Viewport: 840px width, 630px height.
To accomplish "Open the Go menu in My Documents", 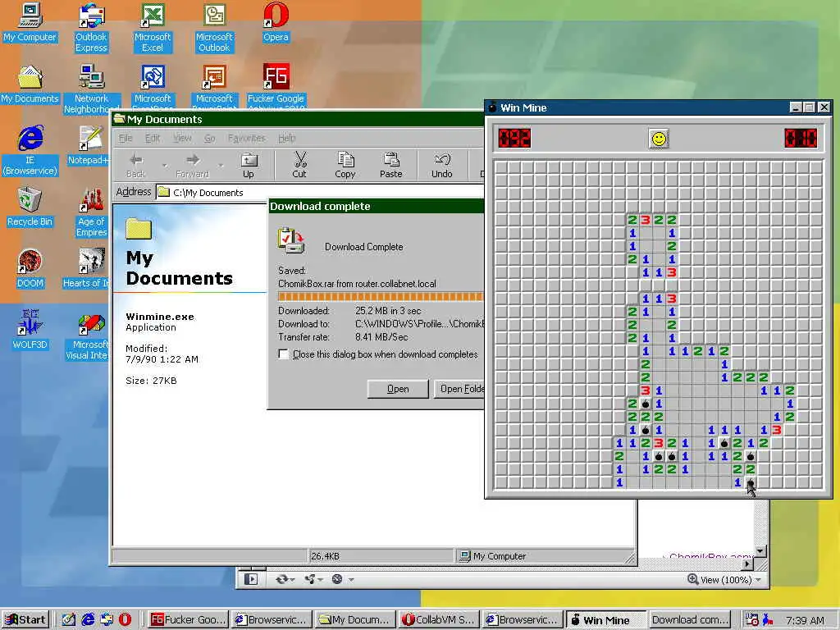I will pyautogui.click(x=209, y=138).
